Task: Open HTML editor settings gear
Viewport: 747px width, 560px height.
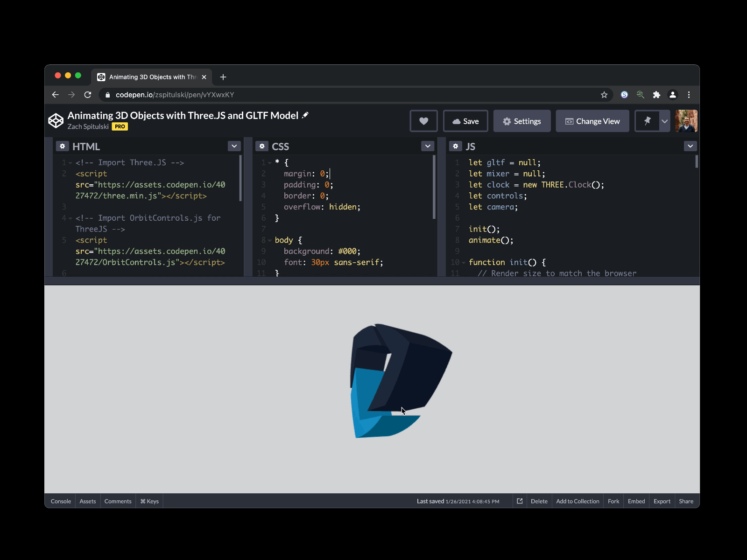Action: point(62,147)
